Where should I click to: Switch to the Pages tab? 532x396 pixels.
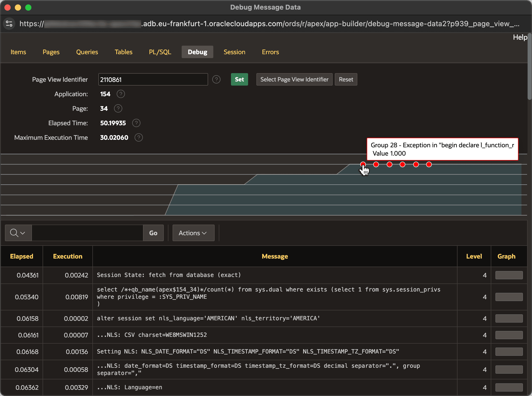tap(51, 52)
